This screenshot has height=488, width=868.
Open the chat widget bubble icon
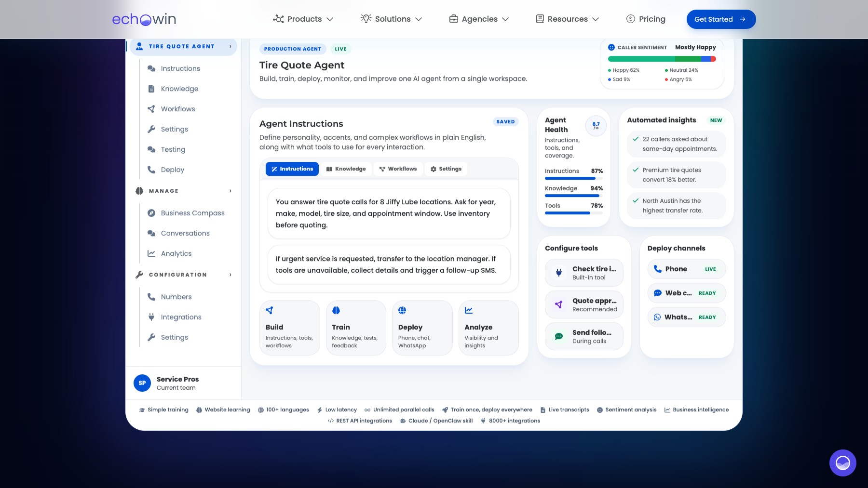842,463
